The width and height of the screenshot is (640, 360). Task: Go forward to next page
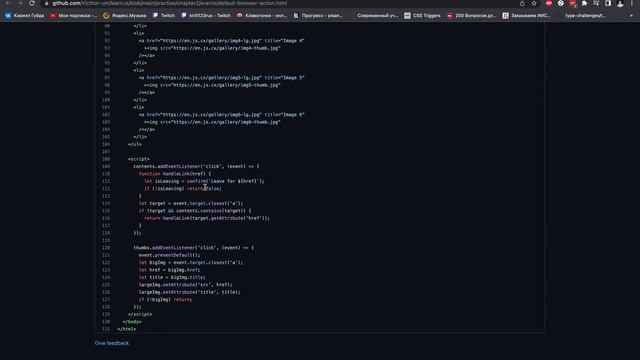(x=20, y=3)
